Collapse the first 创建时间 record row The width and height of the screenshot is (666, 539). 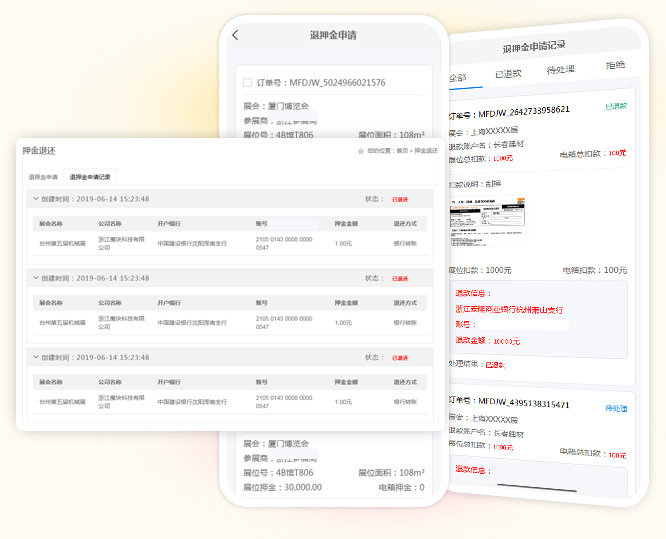pyautogui.click(x=36, y=199)
